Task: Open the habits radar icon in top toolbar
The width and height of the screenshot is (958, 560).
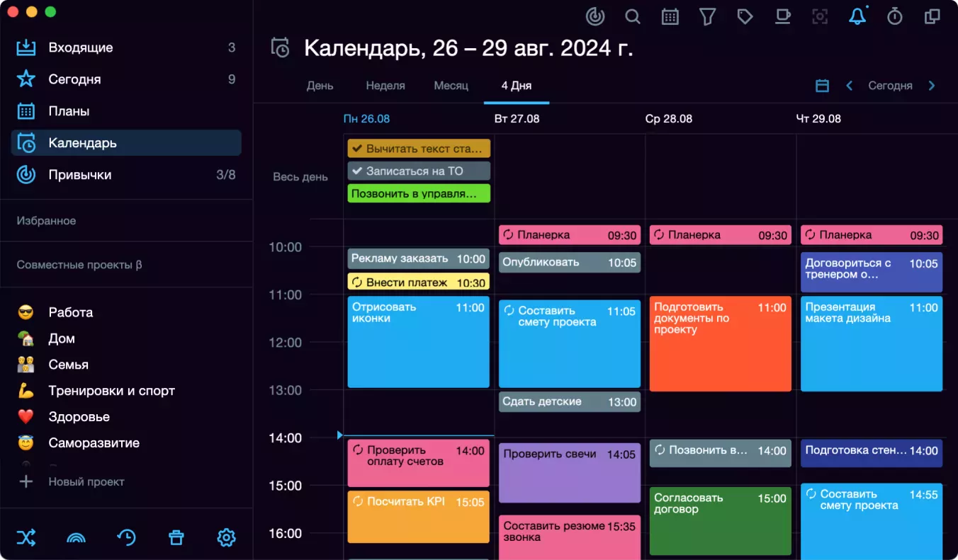Action: tap(595, 16)
